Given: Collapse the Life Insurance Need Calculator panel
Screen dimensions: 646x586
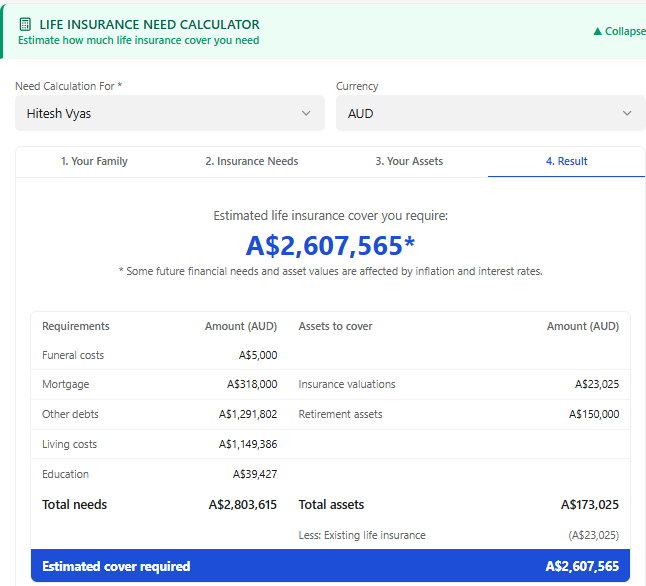Looking at the screenshot, I should click(x=619, y=31).
